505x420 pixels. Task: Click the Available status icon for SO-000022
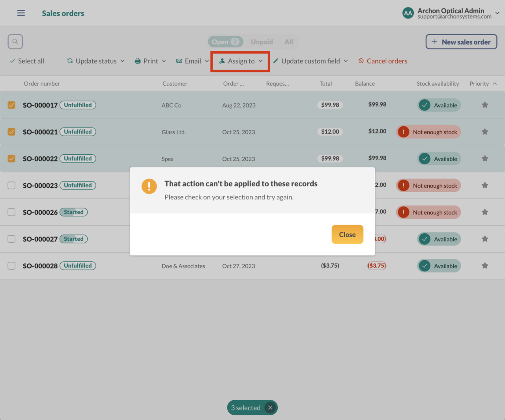click(x=425, y=159)
